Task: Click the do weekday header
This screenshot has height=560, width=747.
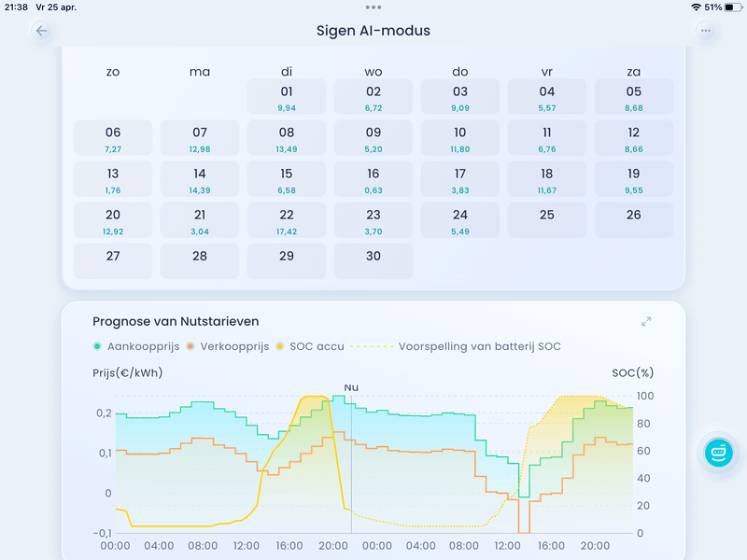Action: [460, 72]
